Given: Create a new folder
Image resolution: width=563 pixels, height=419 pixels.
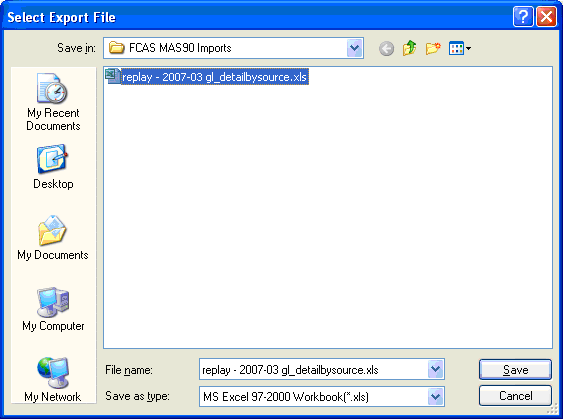Looking at the screenshot, I should 433,48.
